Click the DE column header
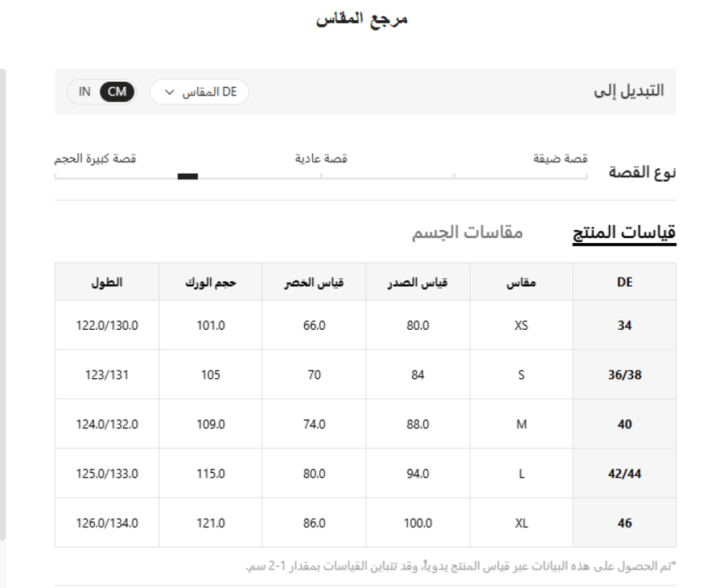Viewport: 724px width, 588px height. coord(624,282)
